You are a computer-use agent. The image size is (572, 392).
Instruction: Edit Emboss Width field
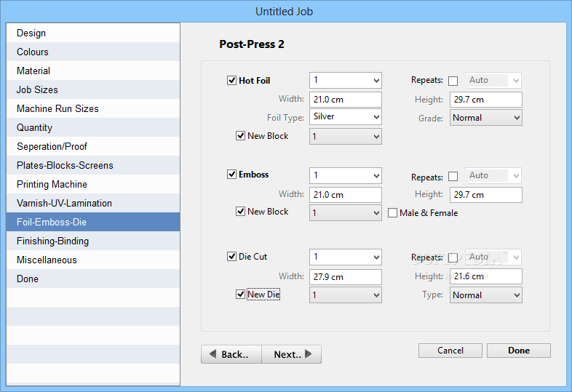(346, 195)
